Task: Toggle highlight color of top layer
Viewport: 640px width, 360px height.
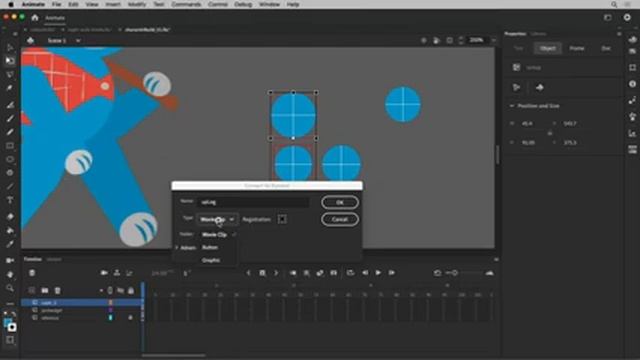Action: click(x=110, y=302)
